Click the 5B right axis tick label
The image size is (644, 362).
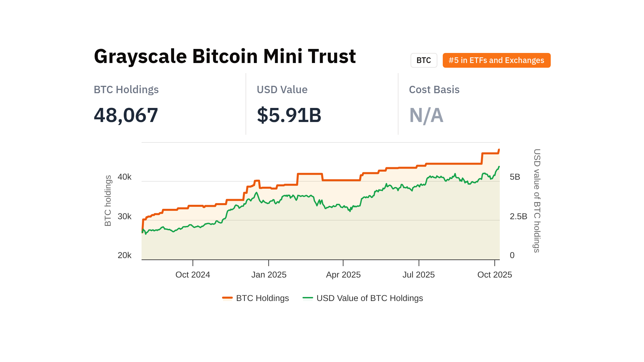point(515,177)
